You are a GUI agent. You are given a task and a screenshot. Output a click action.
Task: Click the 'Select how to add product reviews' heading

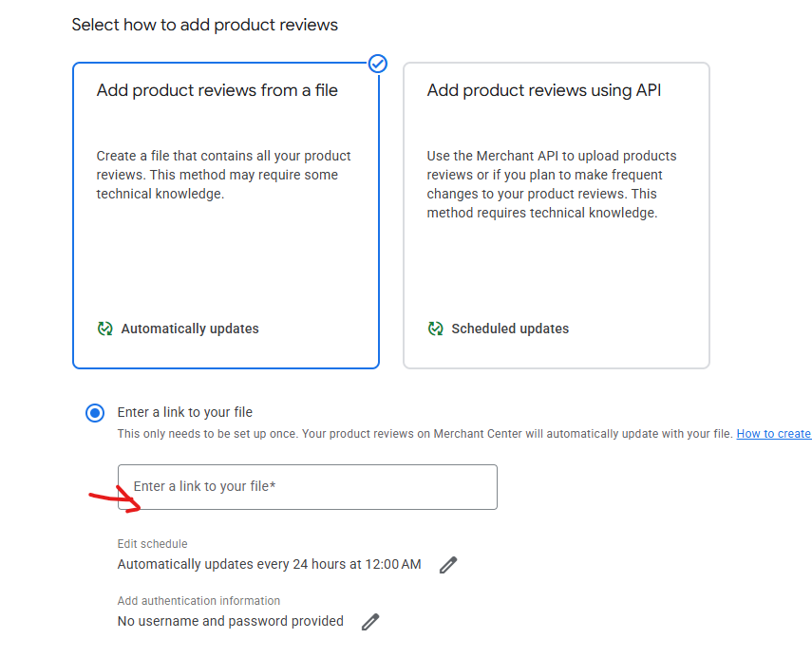coord(204,25)
